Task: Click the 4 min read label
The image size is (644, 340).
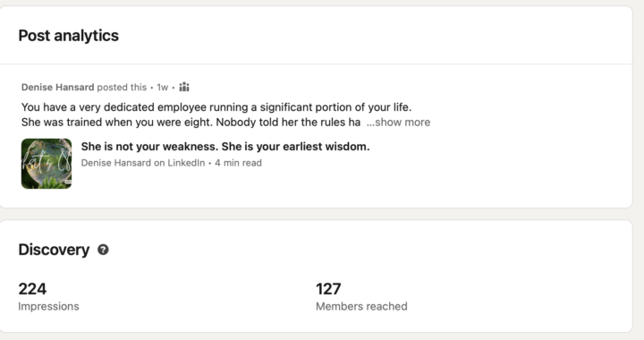Action: coord(238,163)
